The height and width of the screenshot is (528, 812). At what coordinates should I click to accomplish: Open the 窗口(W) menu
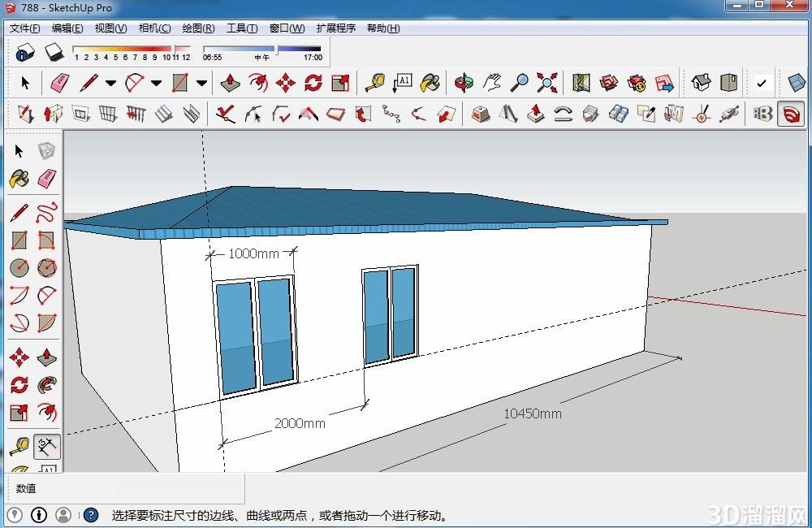point(287,28)
